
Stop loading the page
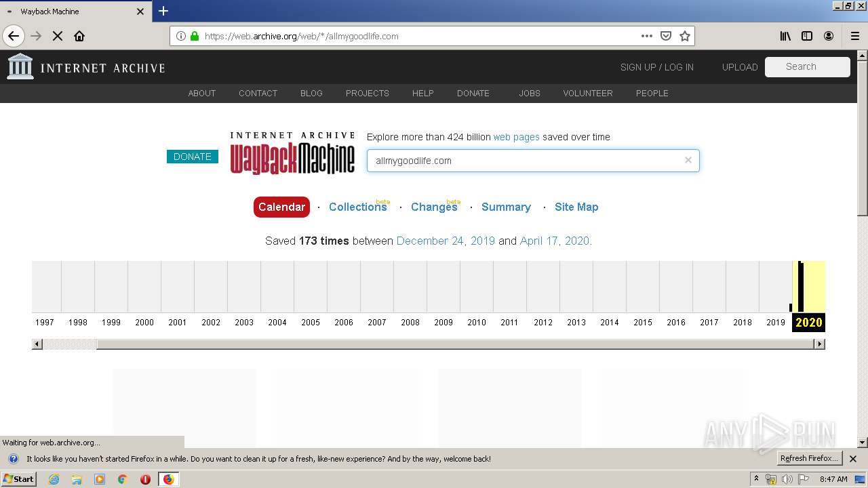58,36
